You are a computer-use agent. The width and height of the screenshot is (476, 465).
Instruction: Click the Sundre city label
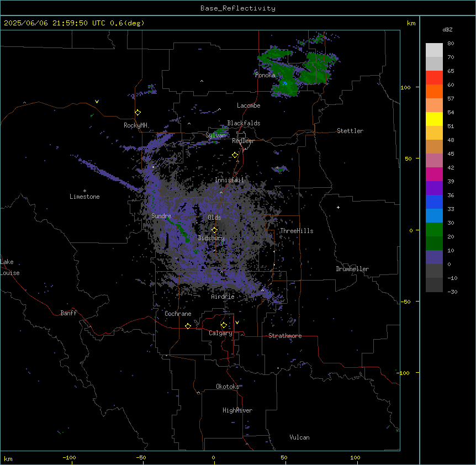pos(161,216)
